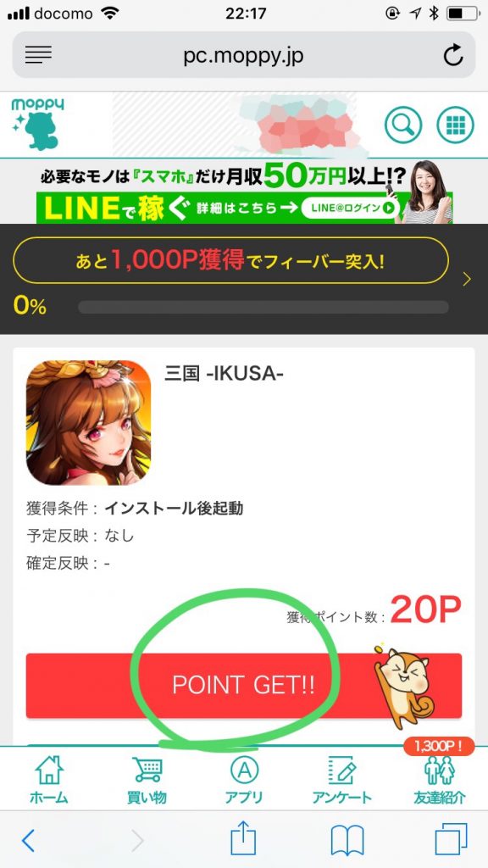Image resolution: width=488 pixels, height=868 pixels.
Task: Go back with Safari back arrow
Action: click(28, 840)
